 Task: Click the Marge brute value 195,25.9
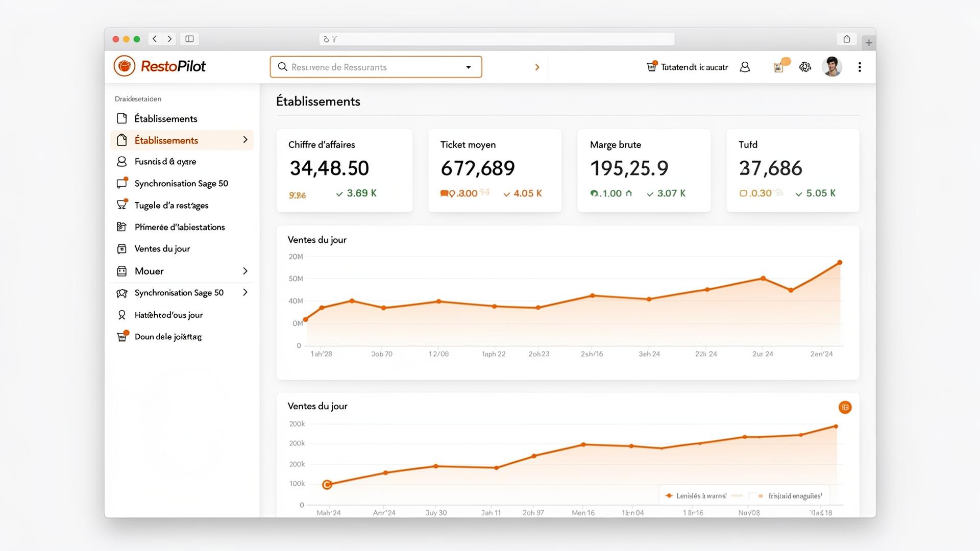pyautogui.click(x=629, y=168)
